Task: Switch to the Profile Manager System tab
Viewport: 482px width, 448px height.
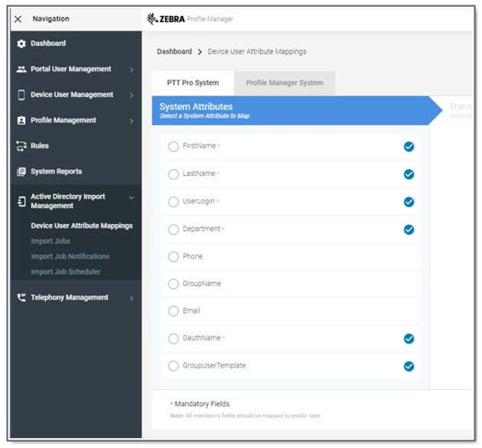Action: coord(284,83)
